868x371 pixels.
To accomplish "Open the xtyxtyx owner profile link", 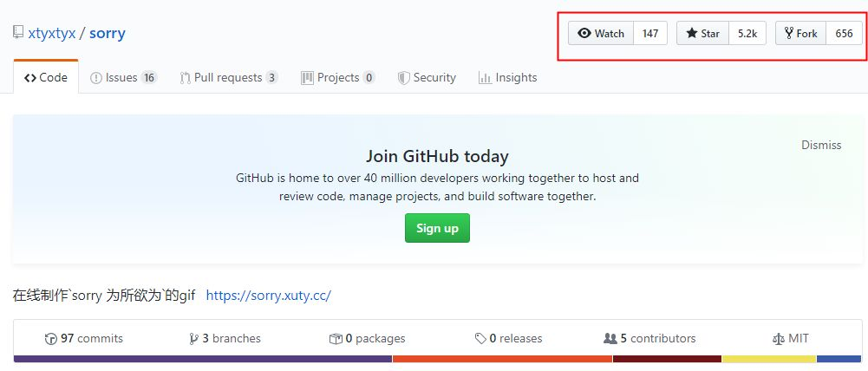I will [51, 33].
